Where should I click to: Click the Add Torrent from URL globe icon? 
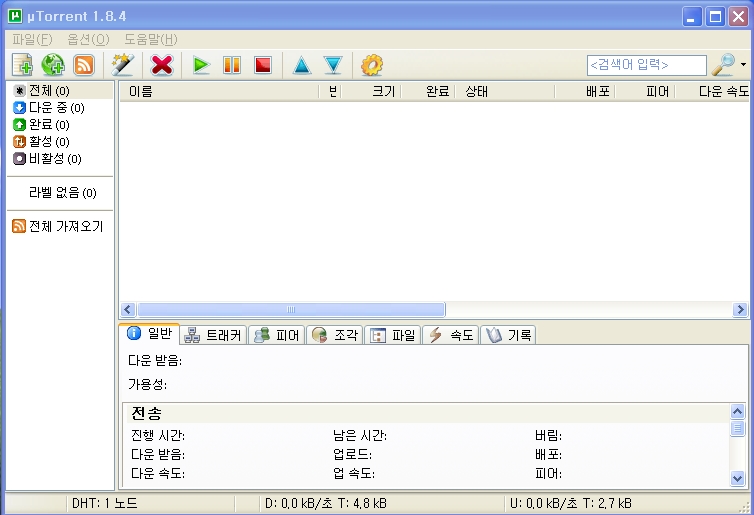click(53, 65)
